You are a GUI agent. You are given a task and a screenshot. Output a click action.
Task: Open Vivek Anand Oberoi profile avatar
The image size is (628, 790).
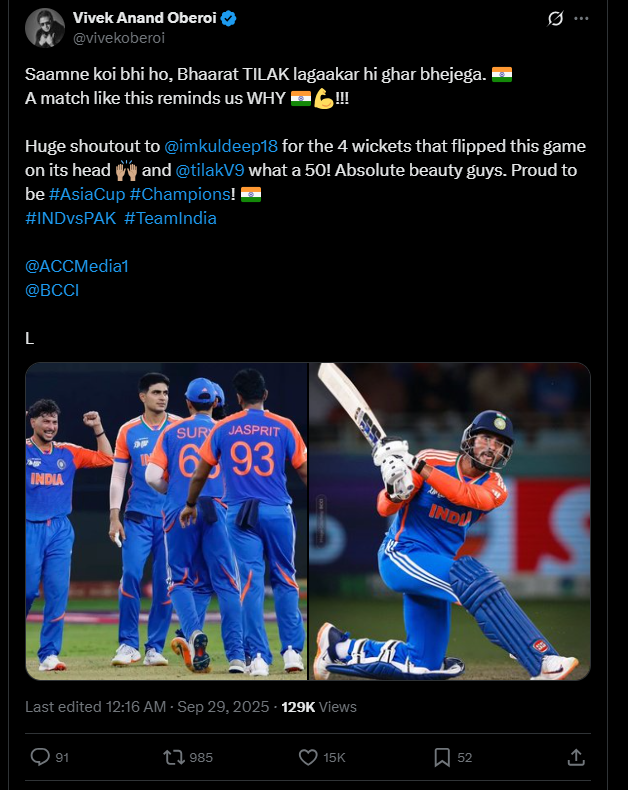45,28
